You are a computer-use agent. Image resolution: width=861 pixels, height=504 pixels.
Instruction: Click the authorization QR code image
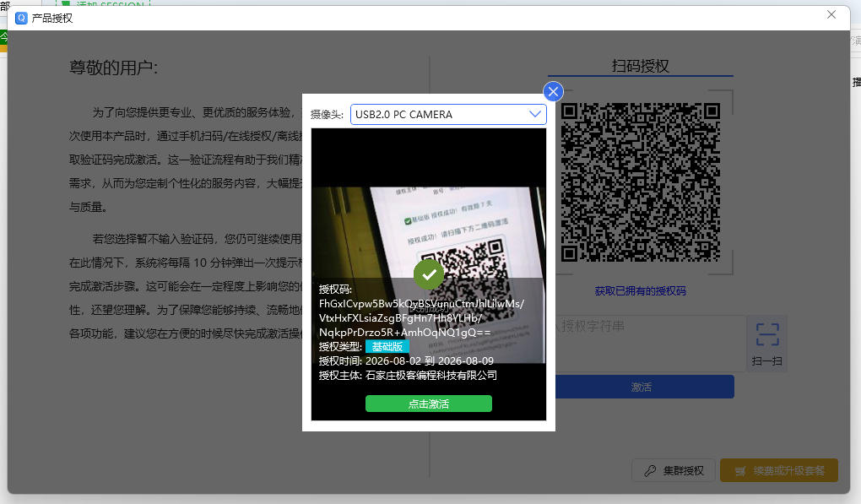tap(640, 182)
